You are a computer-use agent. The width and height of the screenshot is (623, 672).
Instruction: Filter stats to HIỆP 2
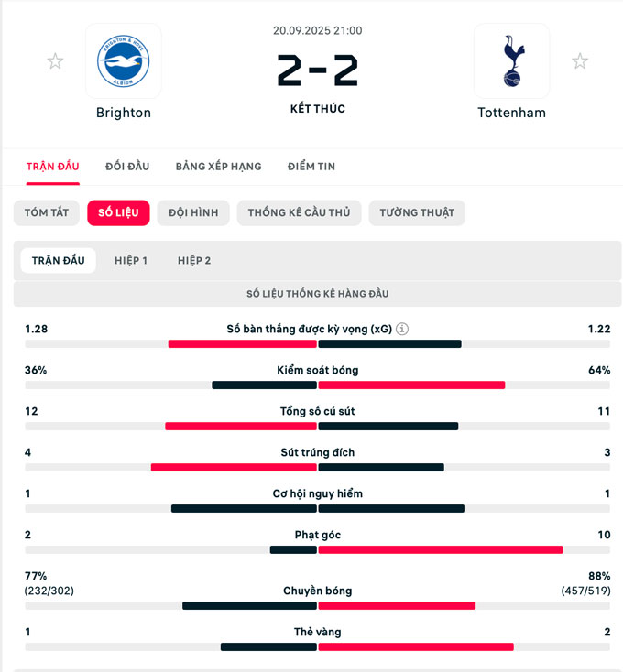(194, 261)
